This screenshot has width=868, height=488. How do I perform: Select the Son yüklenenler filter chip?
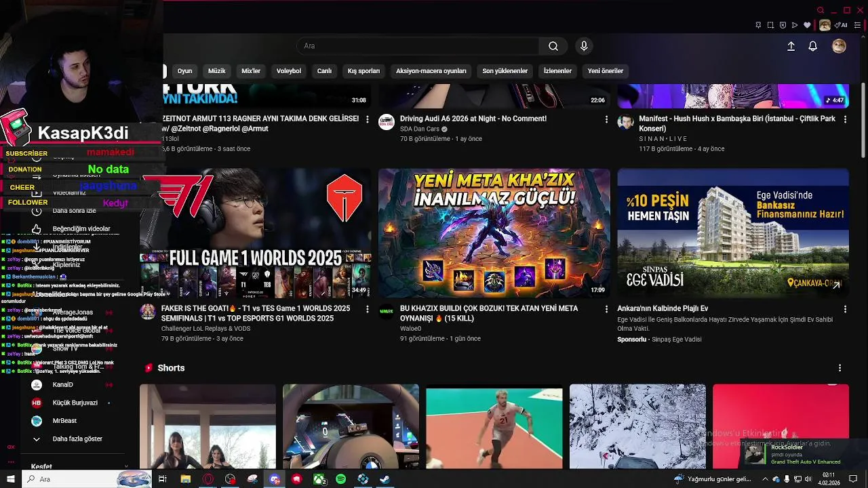coord(505,70)
